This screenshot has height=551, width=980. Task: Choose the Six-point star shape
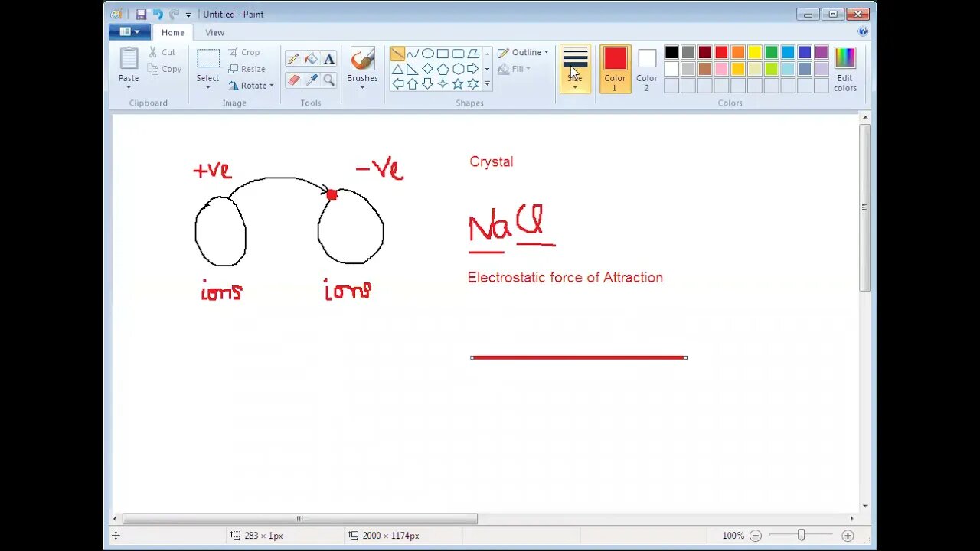coord(473,83)
